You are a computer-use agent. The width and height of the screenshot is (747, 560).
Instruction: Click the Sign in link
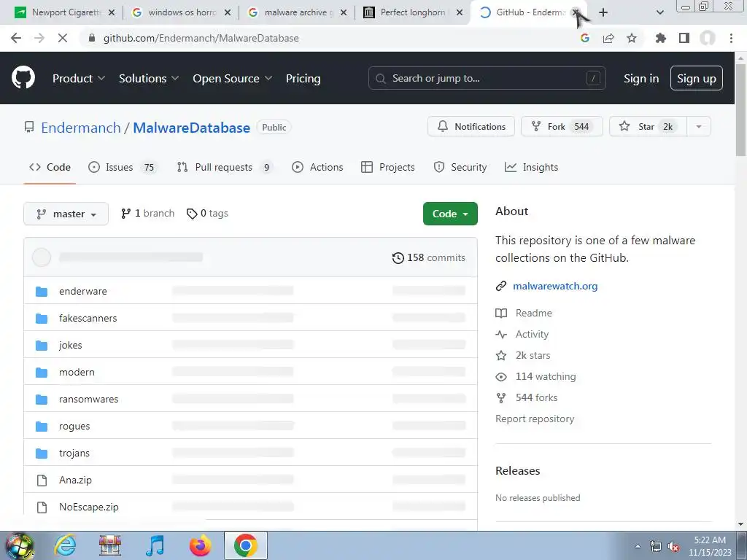click(x=641, y=79)
